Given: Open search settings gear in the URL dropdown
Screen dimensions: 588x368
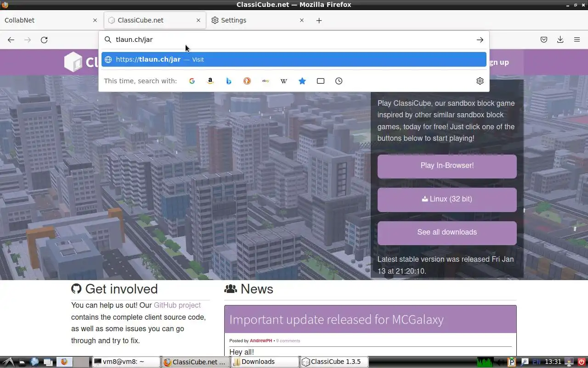Looking at the screenshot, I should [480, 81].
